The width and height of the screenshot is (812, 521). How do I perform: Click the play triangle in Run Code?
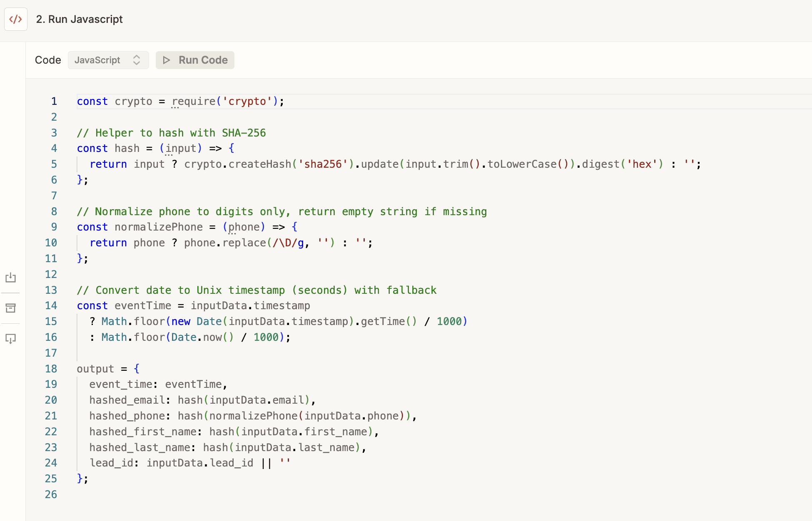[x=167, y=60]
